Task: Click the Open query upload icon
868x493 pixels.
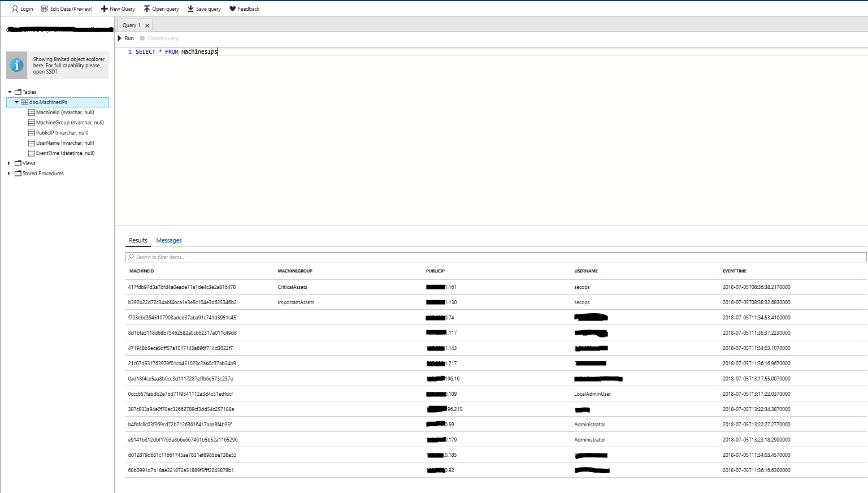Action: (147, 9)
